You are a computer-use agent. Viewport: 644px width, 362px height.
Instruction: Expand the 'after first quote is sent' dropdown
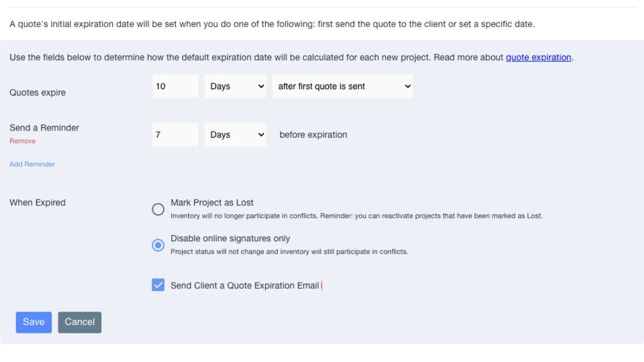[342, 86]
